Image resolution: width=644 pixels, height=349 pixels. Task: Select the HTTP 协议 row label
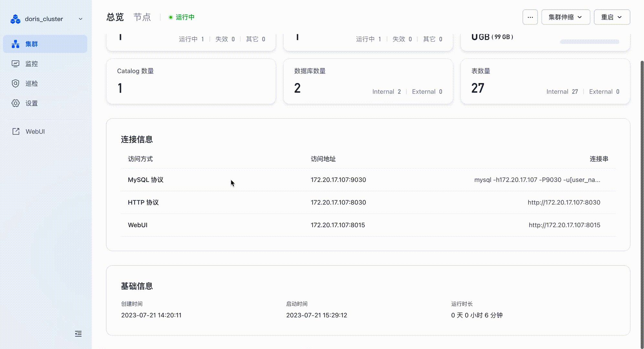pyautogui.click(x=143, y=202)
